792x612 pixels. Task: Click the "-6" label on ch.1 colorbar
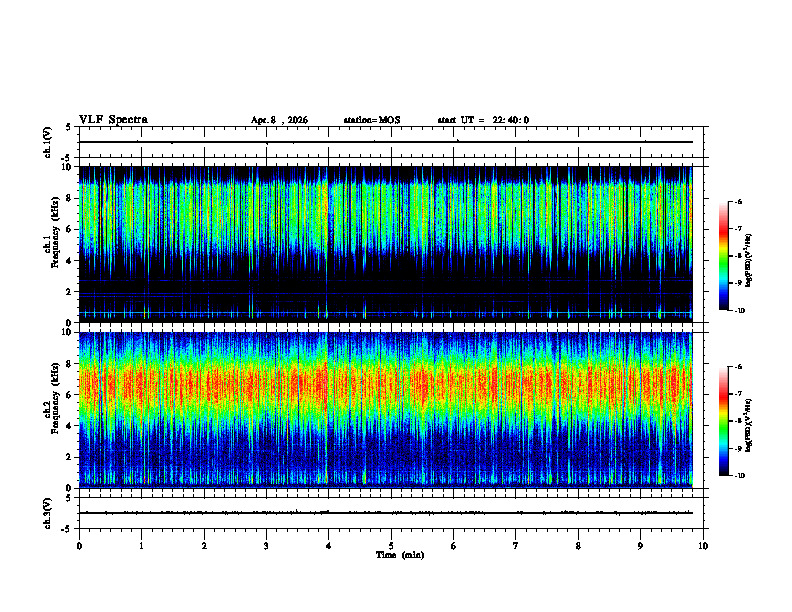738,201
